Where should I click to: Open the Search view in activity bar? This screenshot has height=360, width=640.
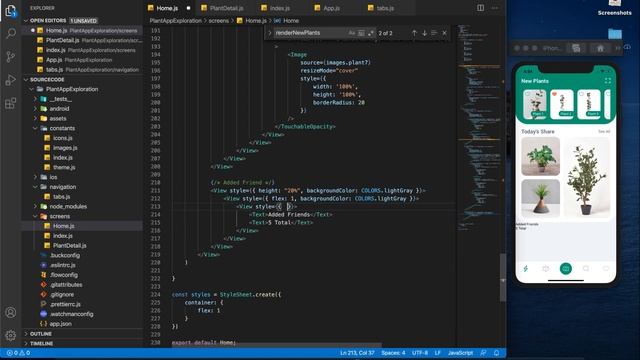(x=11, y=33)
